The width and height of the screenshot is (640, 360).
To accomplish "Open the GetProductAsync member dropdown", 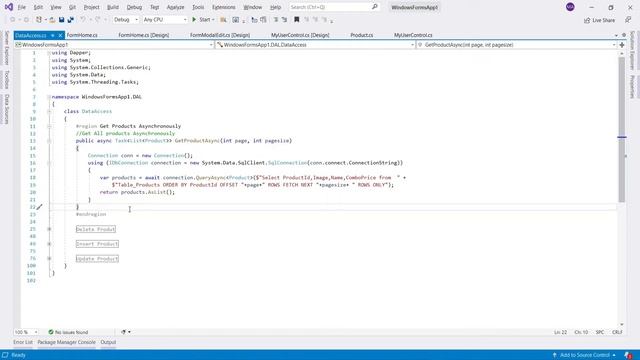I will coord(516,45).
